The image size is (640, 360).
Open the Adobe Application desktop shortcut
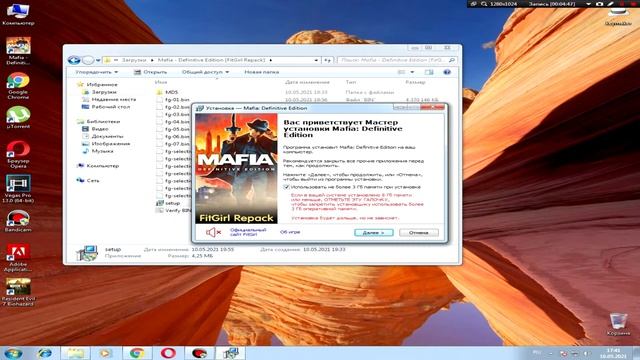(18, 258)
